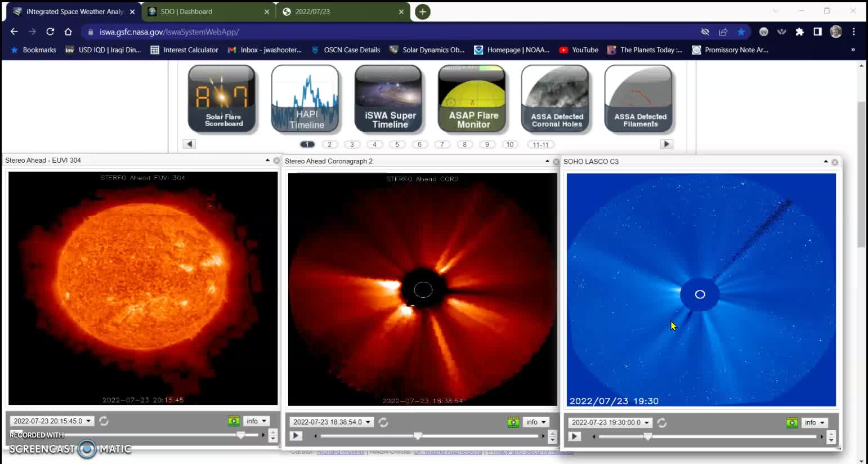Close the SOHO LASCO C3 panel
This screenshot has height=464, width=868.
835,162
